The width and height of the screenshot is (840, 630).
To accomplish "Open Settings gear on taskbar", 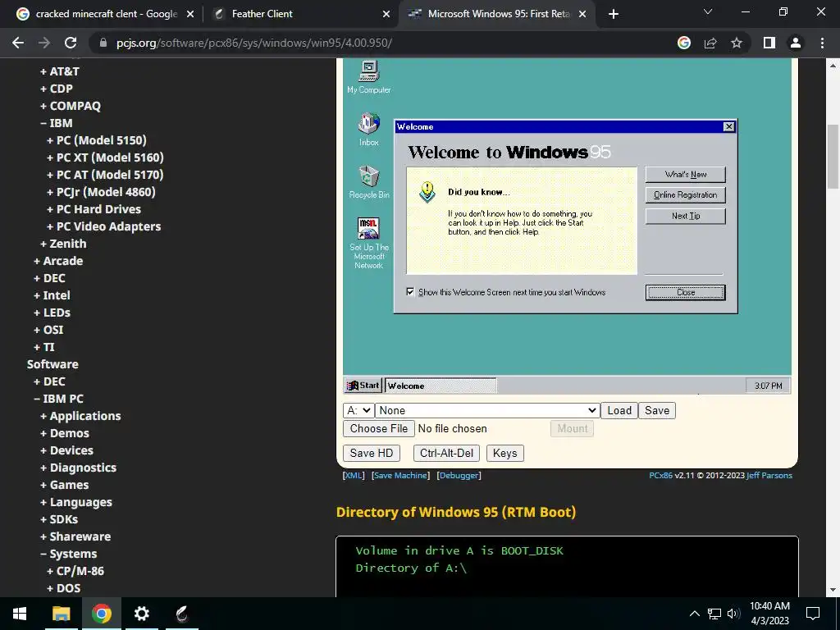I will point(141,614).
